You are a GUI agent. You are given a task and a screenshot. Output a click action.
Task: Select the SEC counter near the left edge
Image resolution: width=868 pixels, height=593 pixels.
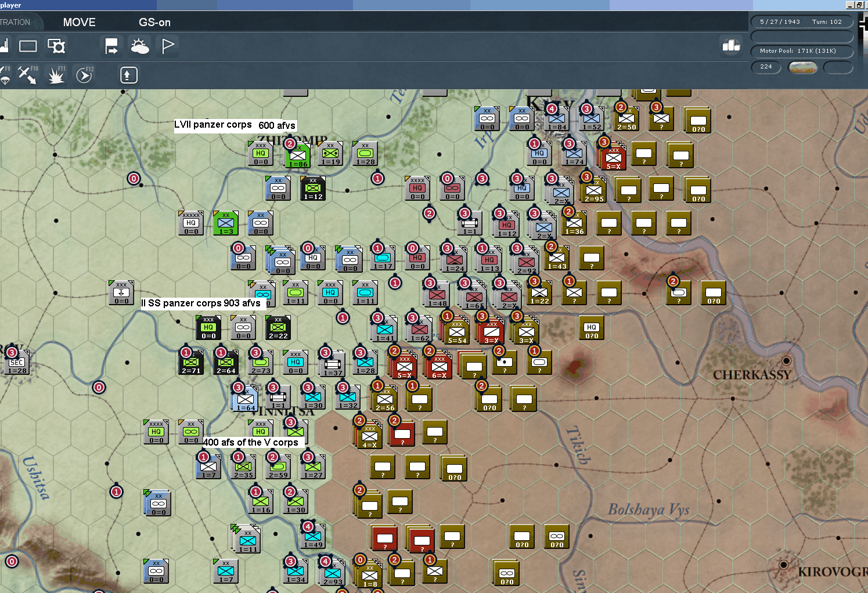pos(17,362)
